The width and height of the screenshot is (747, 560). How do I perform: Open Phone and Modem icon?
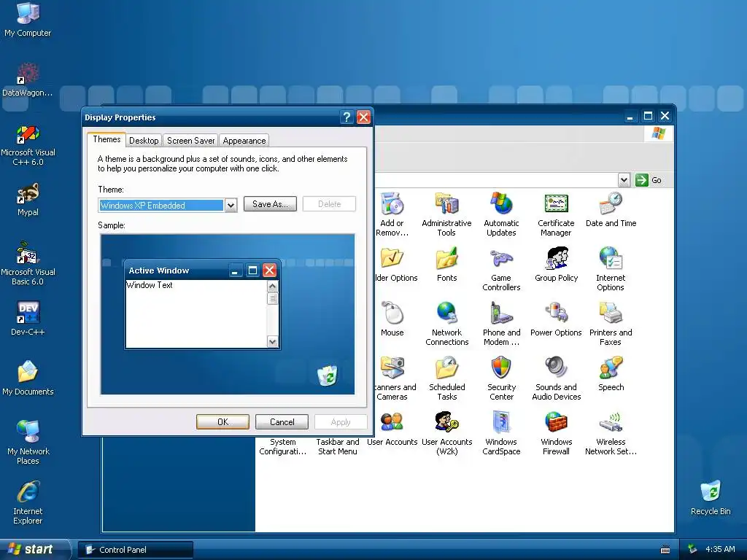click(x=501, y=314)
